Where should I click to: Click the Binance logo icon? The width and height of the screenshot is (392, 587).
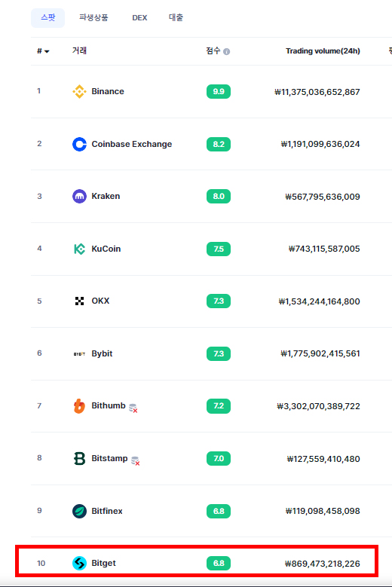[79, 91]
